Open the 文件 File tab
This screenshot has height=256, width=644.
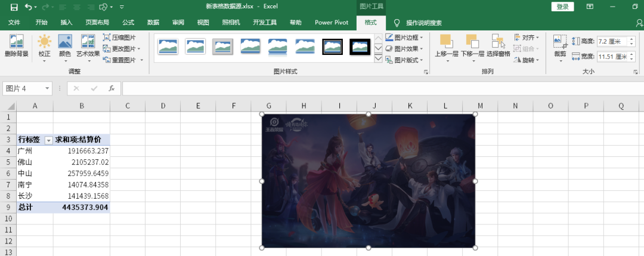pos(14,23)
